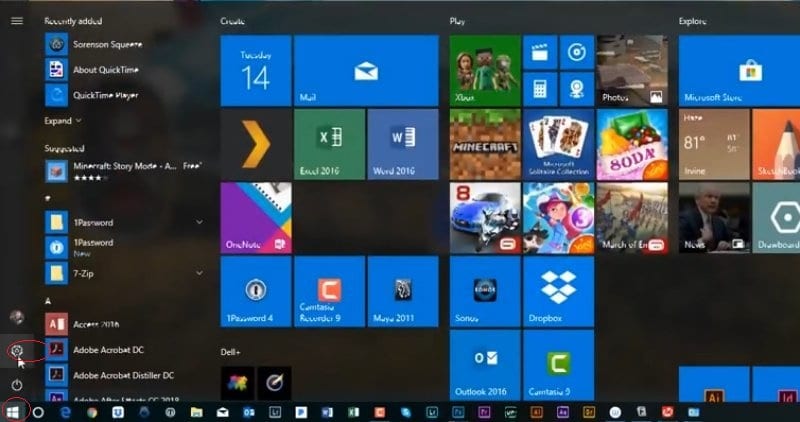Image resolution: width=800 pixels, height=422 pixels.
Task: Launch the Camtasia Recorder 9 tile
Action: (329, 291)
